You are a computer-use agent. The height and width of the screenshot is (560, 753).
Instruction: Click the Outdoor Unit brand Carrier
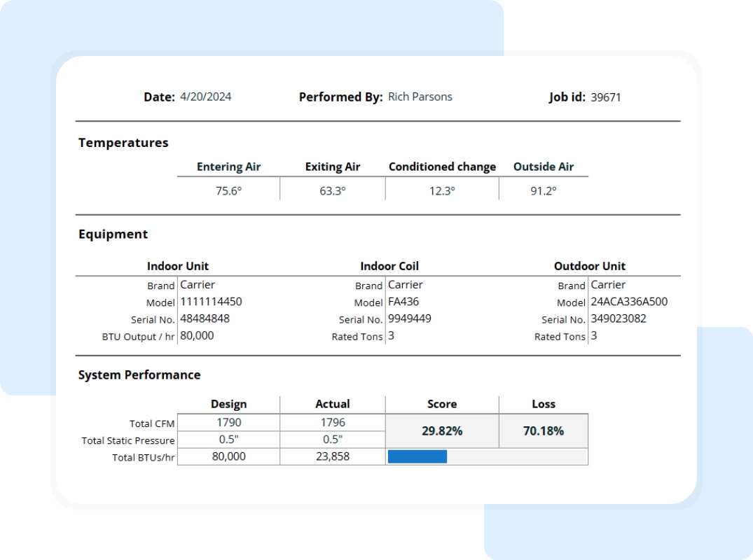(x=608, y=284)
